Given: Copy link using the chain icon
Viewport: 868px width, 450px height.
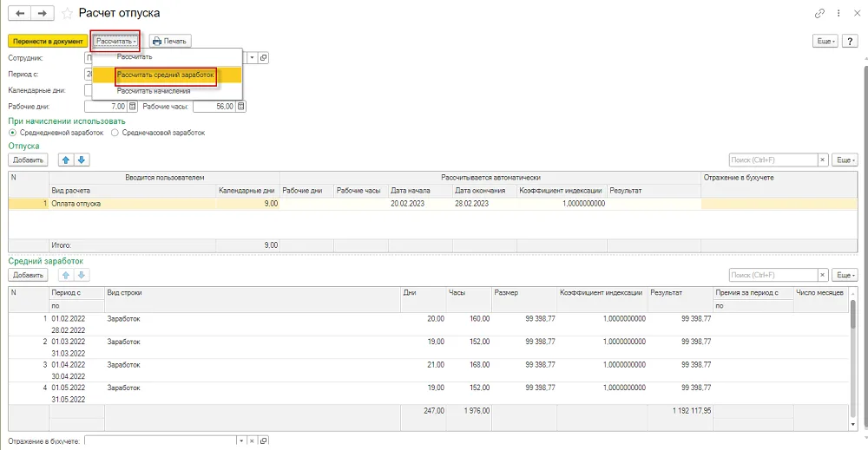Looking at the screenshot, I should 820,13.
